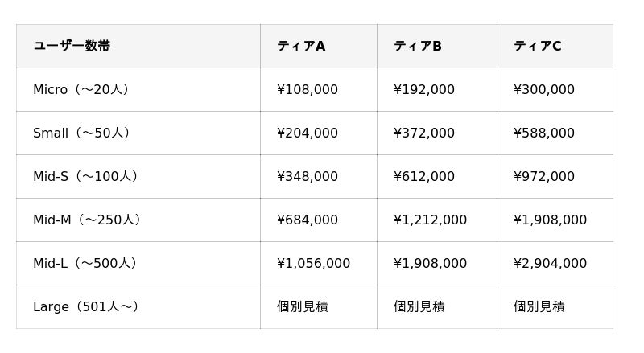Viewport: 644px width, 353px height.
Task: Select the ¥684,000 price cell
Action: point(308,220)
